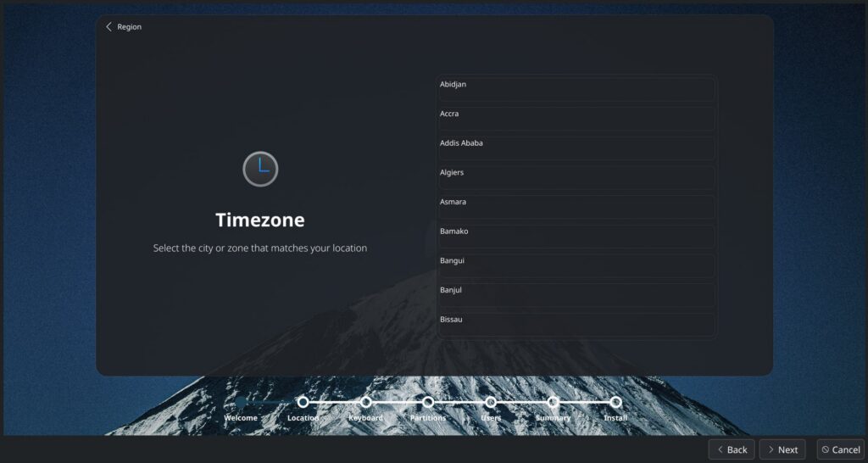This screenshot has height=463, width=868.
Task: Click the Install step marker
Action: point(615,402)
